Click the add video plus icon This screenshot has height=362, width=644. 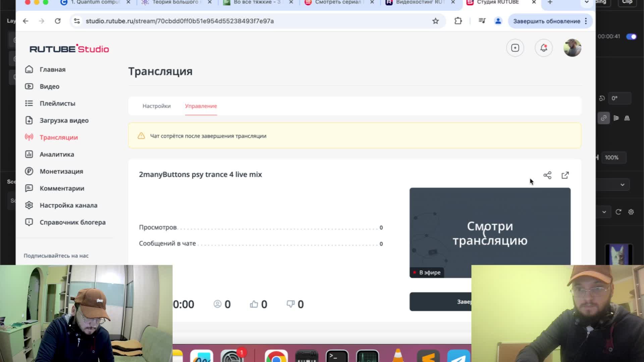[515, 48]
